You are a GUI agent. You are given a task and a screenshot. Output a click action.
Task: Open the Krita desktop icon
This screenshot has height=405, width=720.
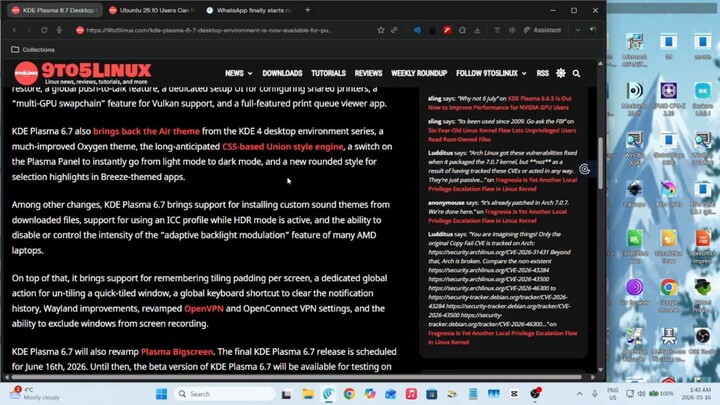(669, 193)
